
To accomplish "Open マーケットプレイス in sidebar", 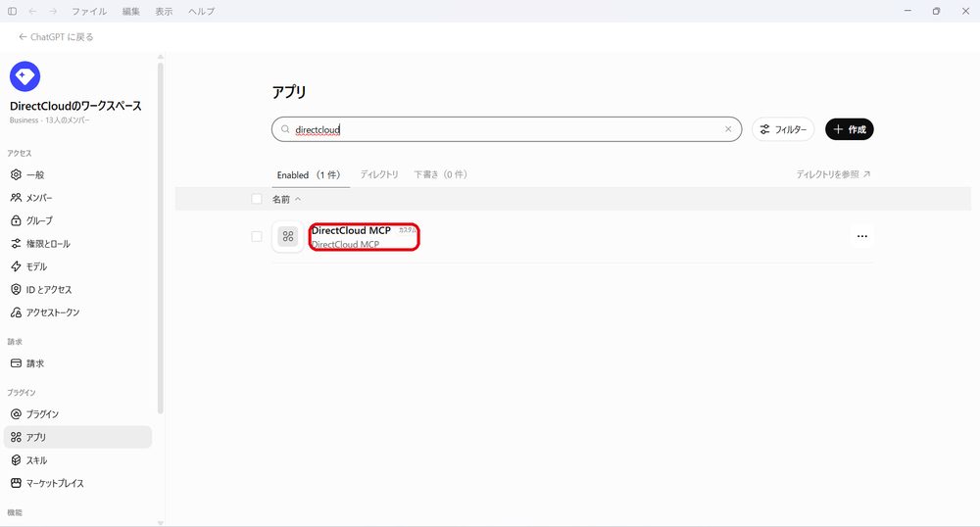I will coord(78,483).
